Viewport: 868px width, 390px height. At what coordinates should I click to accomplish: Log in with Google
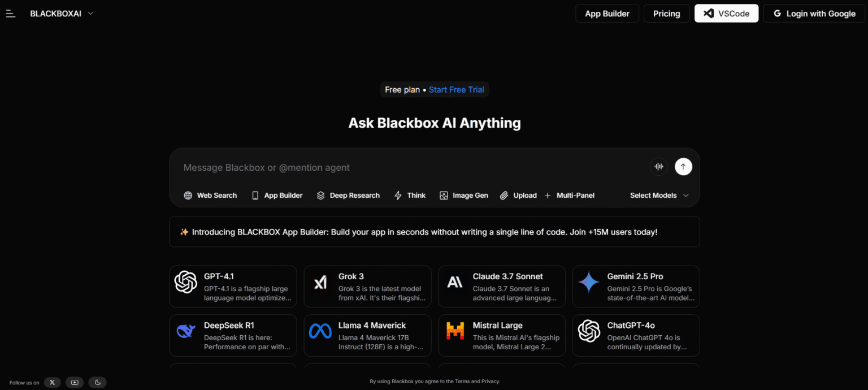[813, 13]
